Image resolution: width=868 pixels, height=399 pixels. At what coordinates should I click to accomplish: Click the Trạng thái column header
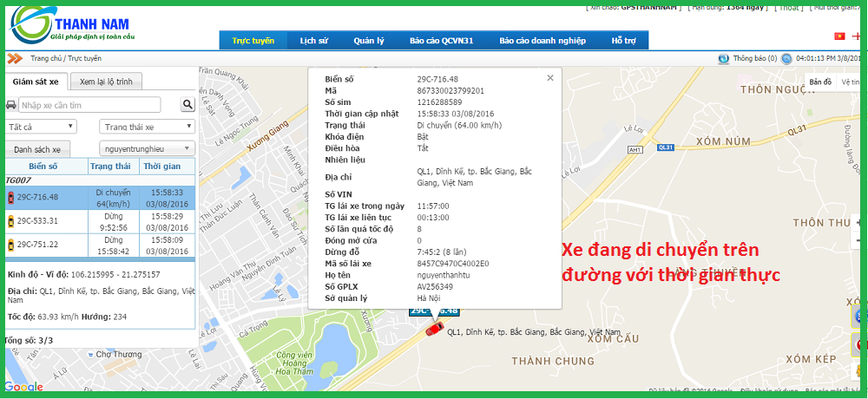pos(113,166)
